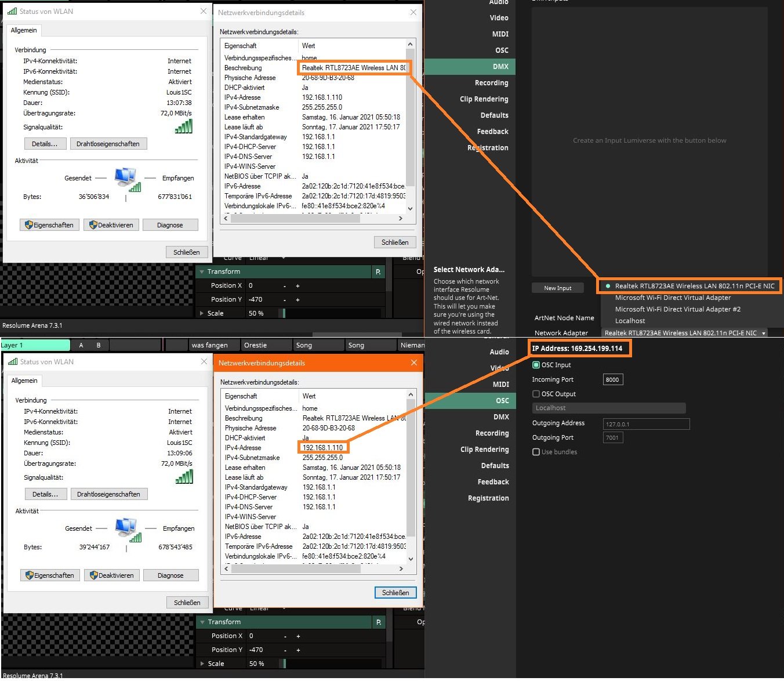Open the Network Adapter dropdown arrow

pyautogui.click(x=764, y=333)
